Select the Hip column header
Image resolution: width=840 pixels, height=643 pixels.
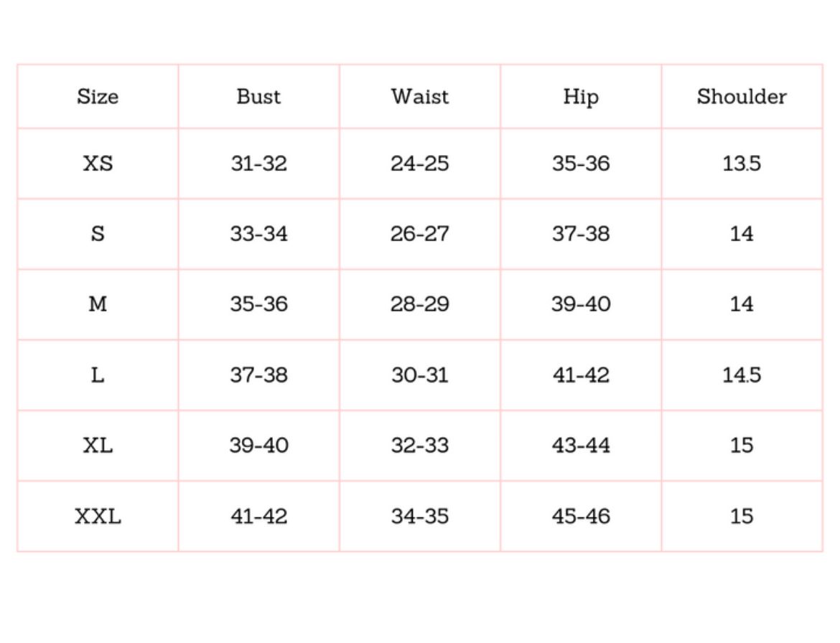pos(580,97)
